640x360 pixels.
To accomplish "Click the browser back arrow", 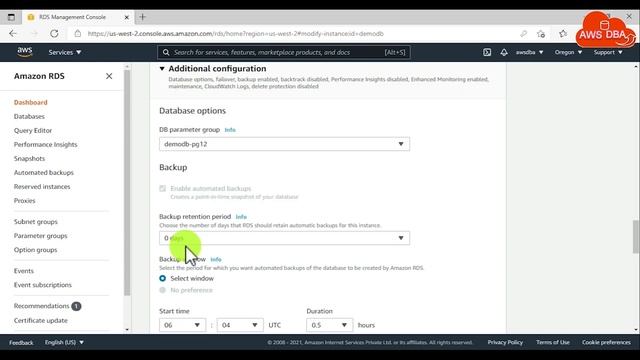I will tap(13, 34).
